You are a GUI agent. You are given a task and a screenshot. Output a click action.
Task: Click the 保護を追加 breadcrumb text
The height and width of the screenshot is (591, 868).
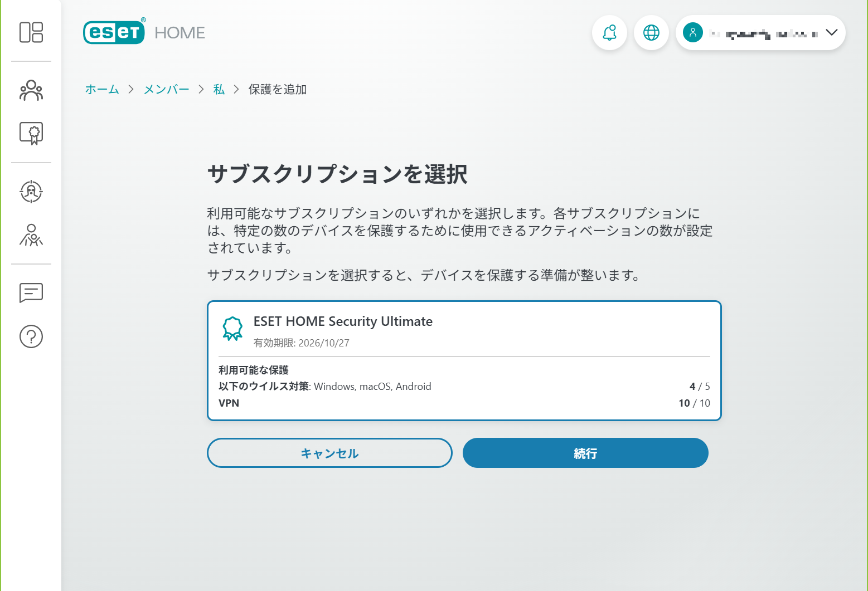click(278, 90)
